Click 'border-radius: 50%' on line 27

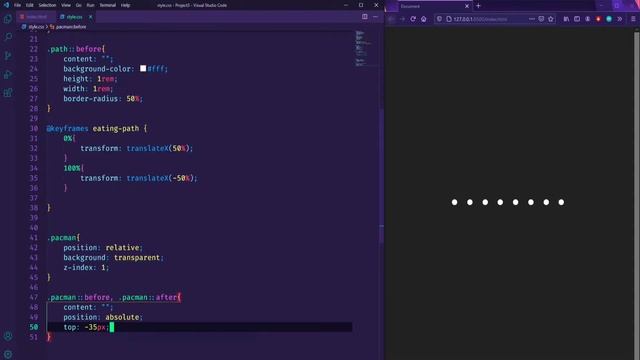pos(102,98)
